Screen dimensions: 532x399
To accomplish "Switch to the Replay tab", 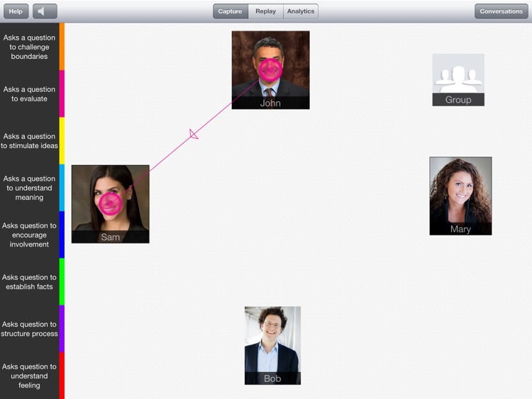I will (x=266, y=11).
